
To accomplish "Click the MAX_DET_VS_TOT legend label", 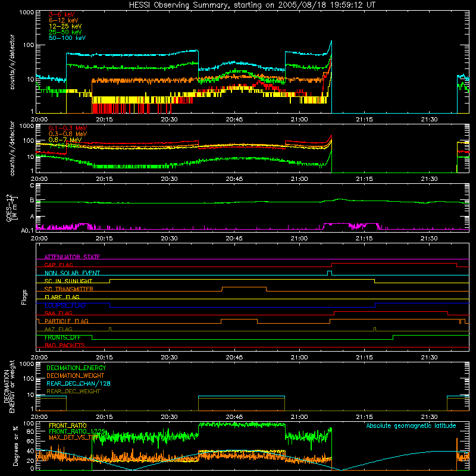I will pyautogui.click(x=74, y=437).
